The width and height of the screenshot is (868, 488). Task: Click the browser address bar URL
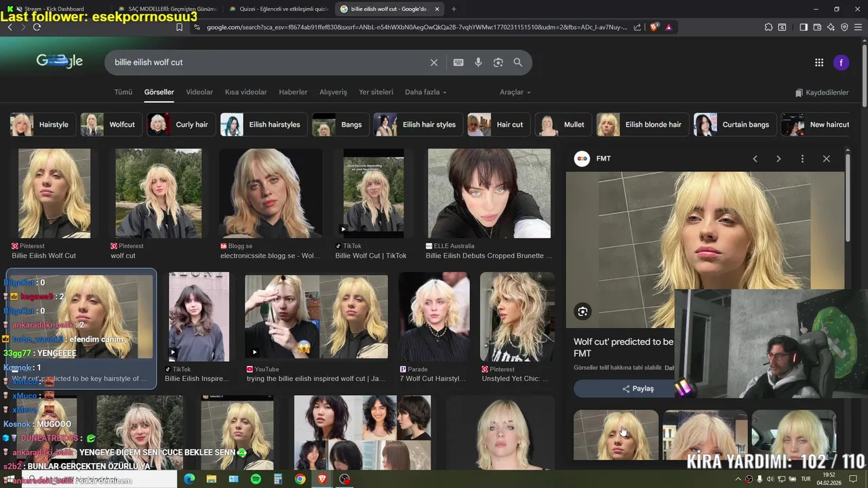click(x=416, y=27)
